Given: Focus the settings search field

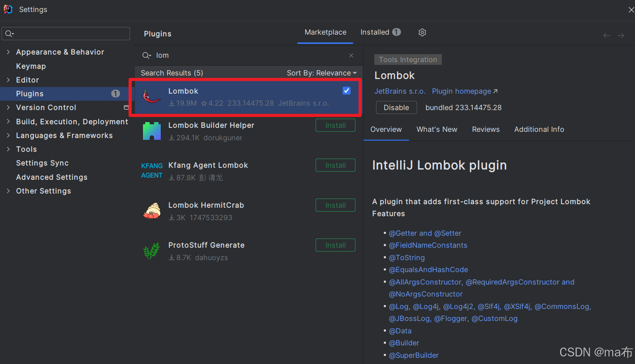Looking at the screenshot, I should click(x=66, y=34).
